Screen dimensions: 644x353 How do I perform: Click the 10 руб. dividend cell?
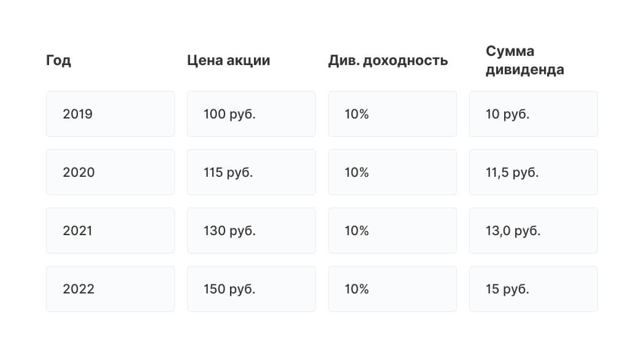(x=534, y=114)
